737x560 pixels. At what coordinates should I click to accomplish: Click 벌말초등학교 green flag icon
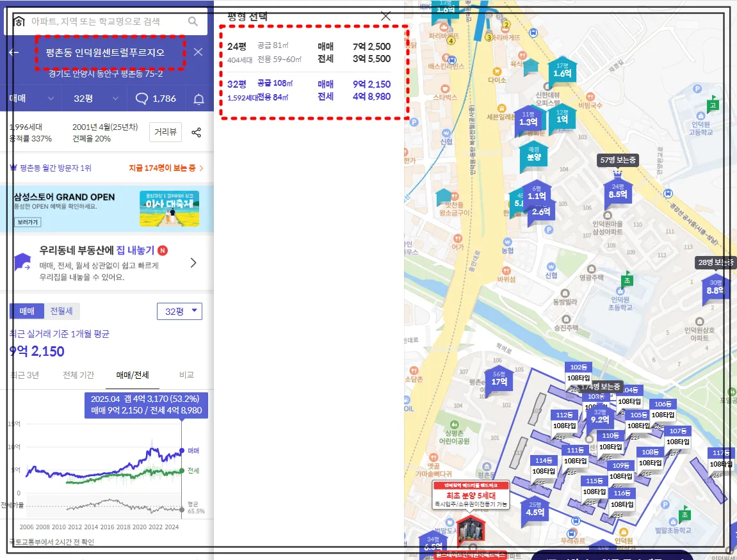[685, 514]
